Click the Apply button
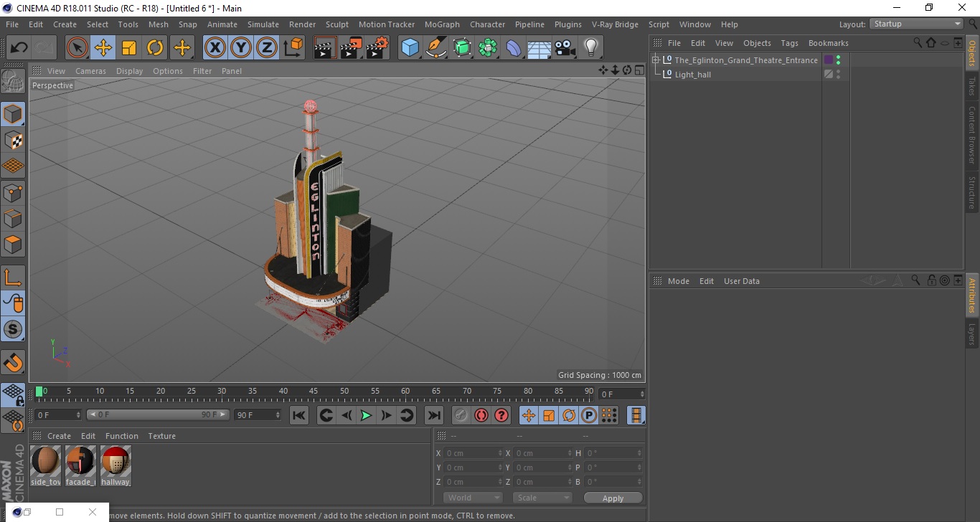The width and height of the screenshot is (980, 522). click(613, 498)
